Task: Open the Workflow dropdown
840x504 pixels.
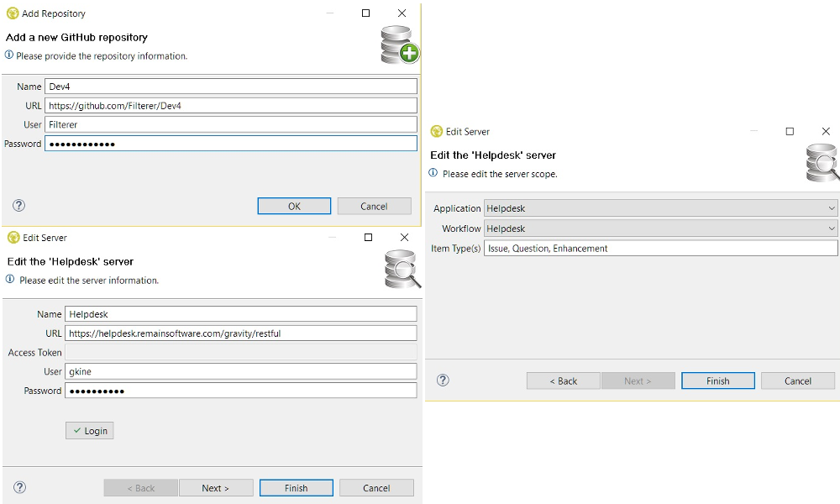Action: click(660, 228)
